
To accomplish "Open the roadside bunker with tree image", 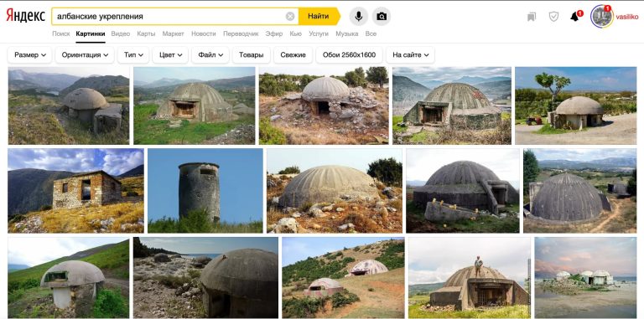I will click(x=576, y=105).
